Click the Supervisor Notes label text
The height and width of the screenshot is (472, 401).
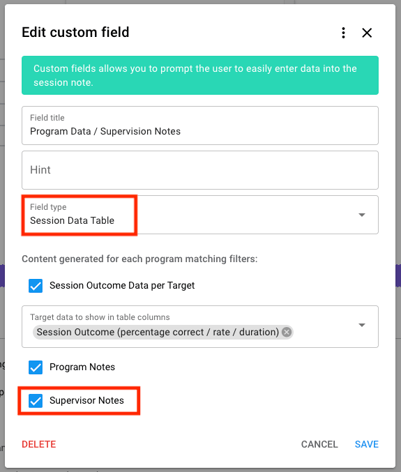(87, 400)
